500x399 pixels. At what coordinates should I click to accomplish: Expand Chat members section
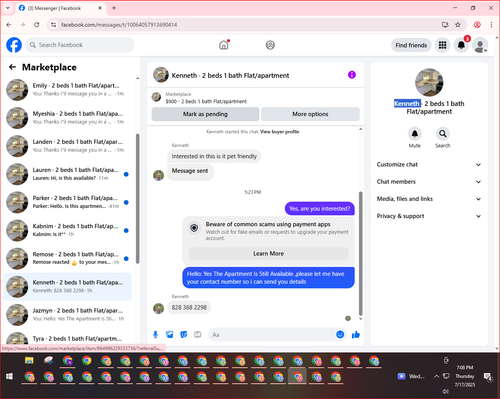(429, 182)
